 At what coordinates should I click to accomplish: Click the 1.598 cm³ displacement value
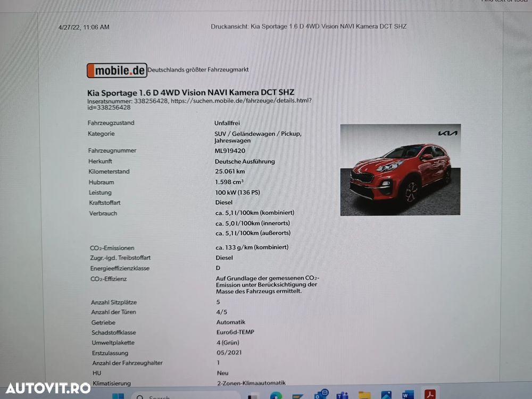229,182
